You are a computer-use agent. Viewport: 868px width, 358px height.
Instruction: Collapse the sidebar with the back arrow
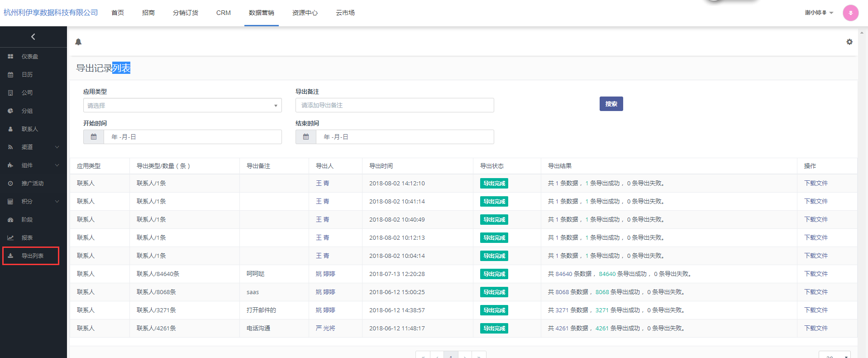(x=33, y=37)
